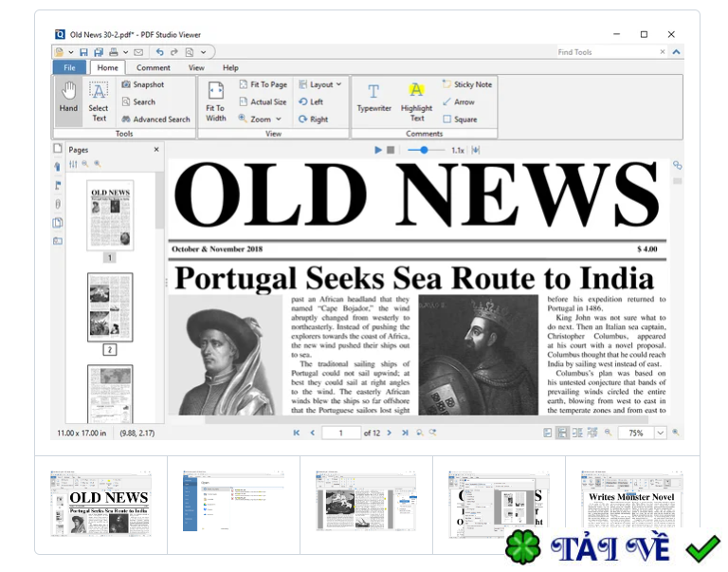
Task: Open the Help tab
Action: tap(230, 67)
